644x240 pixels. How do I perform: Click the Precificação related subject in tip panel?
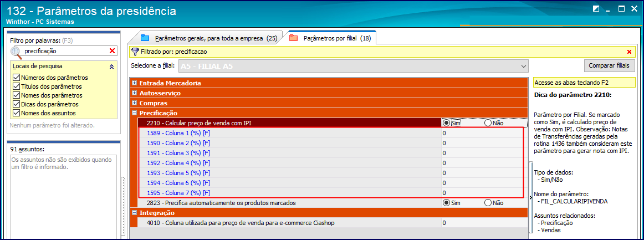557,223
